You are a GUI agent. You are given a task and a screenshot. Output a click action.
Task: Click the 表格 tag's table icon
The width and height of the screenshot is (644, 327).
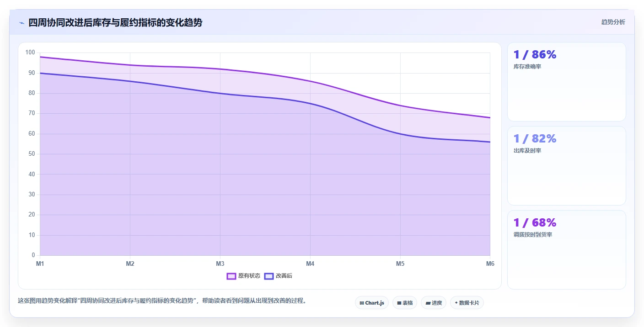(x=399, y=303)
